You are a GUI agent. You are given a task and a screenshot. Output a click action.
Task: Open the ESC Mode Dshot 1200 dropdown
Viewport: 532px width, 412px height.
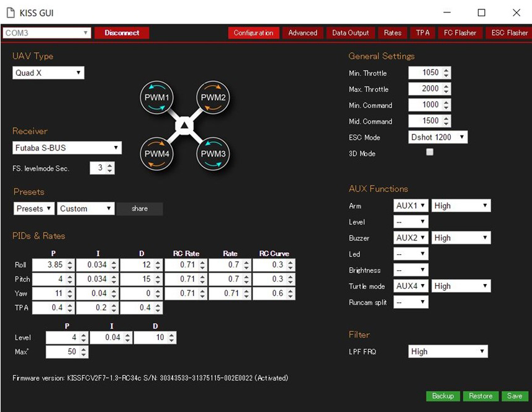click(x=438, y=137)
